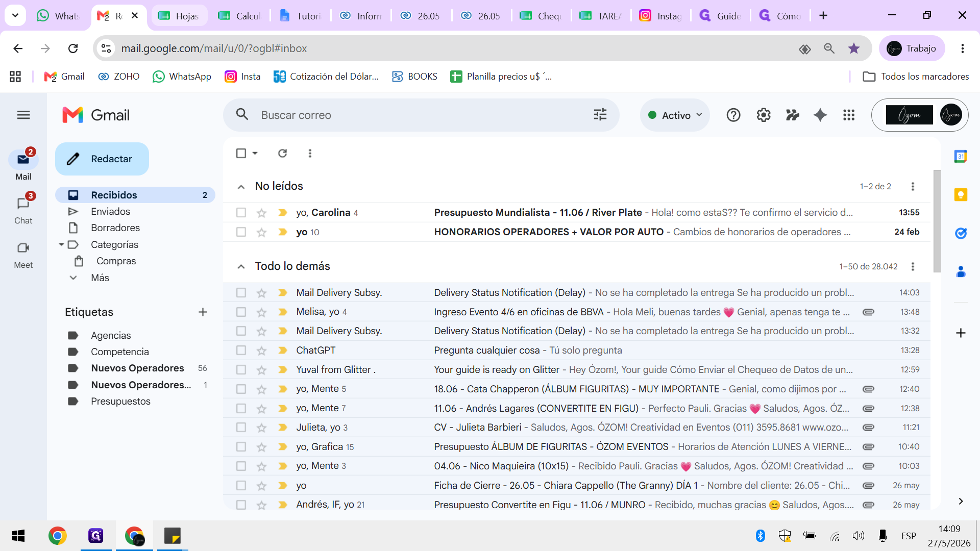Click Redactar to compose email
Image resolution: width=980 pixels, height=551 pixels.
pos(102,159)
